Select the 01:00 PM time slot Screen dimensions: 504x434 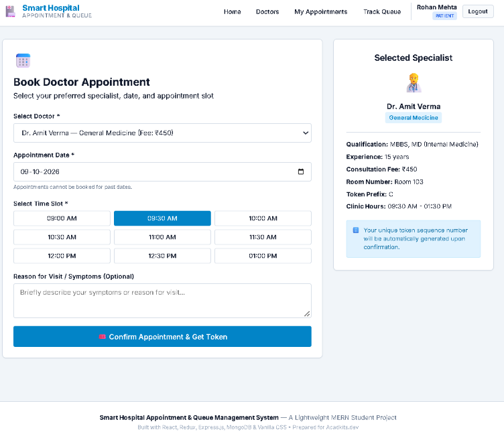coord(263,256)
